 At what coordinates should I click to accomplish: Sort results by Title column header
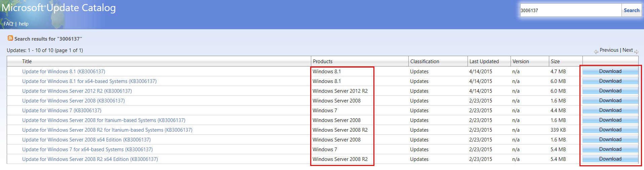coord(27,61)
